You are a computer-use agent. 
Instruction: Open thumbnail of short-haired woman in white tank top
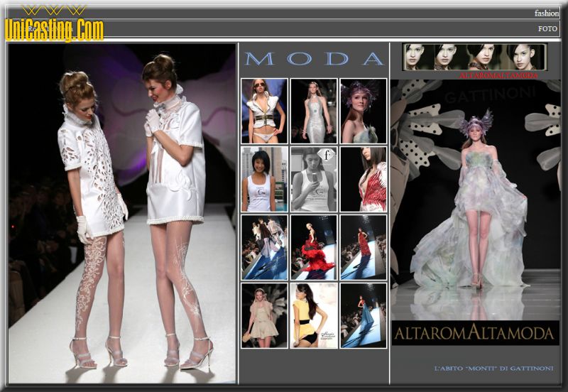(264, 179)
